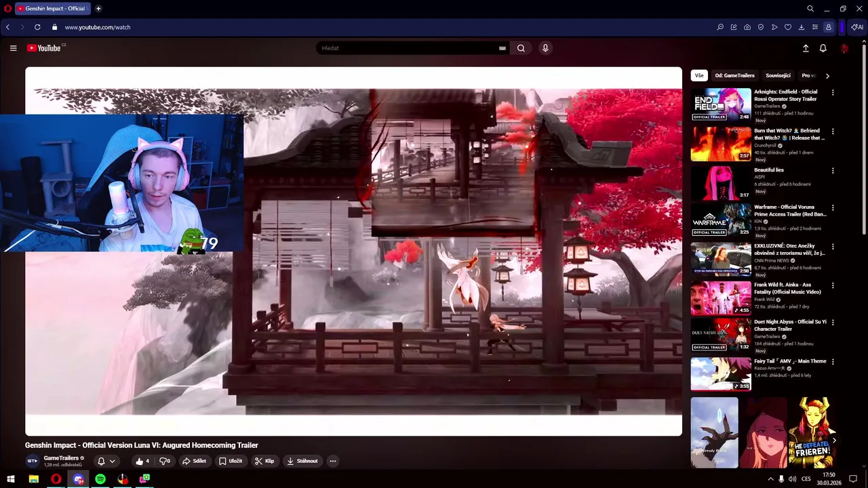The height and width of the screenshot is (488, 868).
Task: Click the YouTube search input field
Action: 409,48
